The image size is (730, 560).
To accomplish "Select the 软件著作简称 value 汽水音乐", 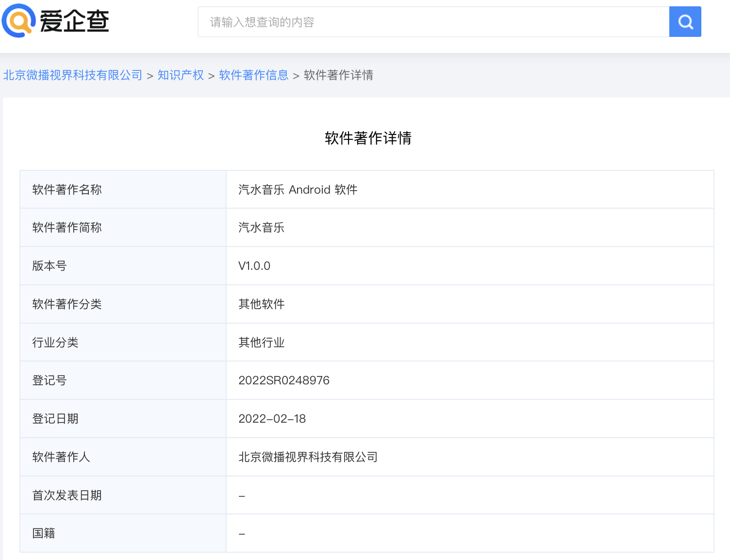I will [261, 228].
